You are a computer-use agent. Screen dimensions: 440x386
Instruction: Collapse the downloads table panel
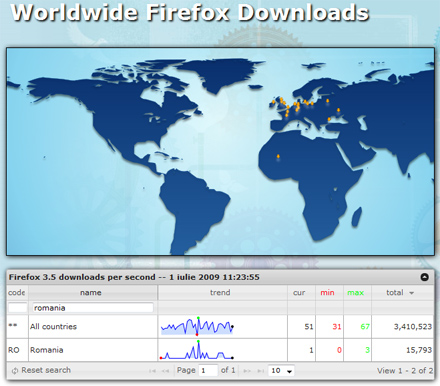[x=424, y=277]
